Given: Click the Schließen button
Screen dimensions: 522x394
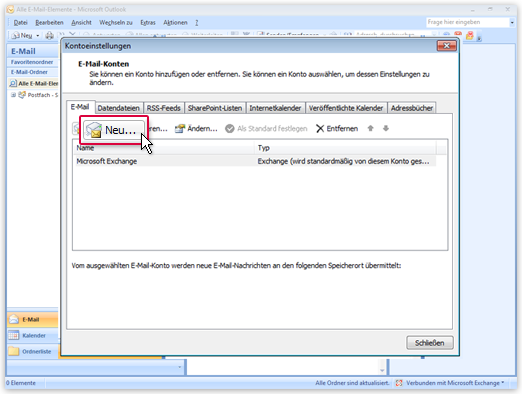Looking at the screenshot, I should coord(430,343).
